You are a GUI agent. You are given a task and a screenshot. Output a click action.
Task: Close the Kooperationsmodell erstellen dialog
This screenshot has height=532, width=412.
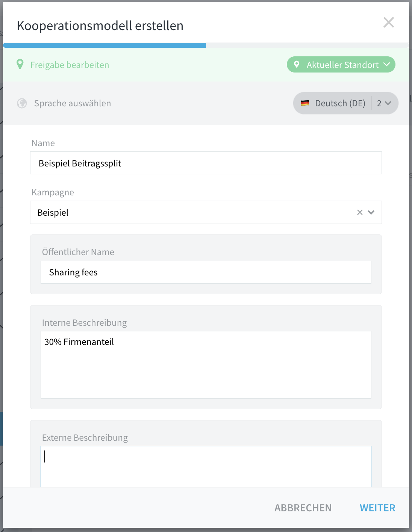389,23
